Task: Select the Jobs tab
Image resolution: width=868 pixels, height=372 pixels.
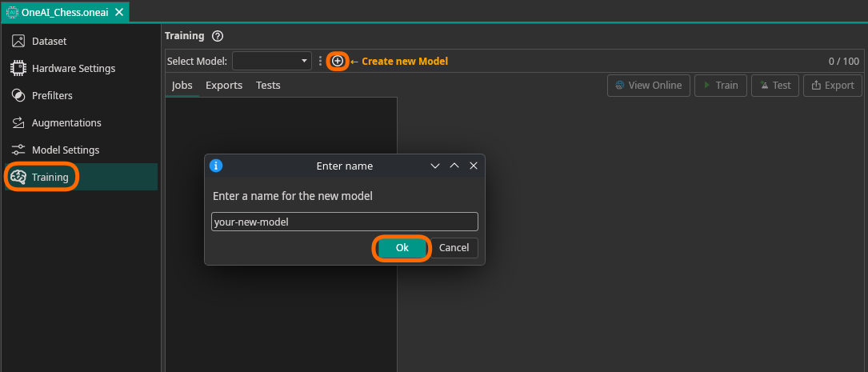Action: coord(182,85)
